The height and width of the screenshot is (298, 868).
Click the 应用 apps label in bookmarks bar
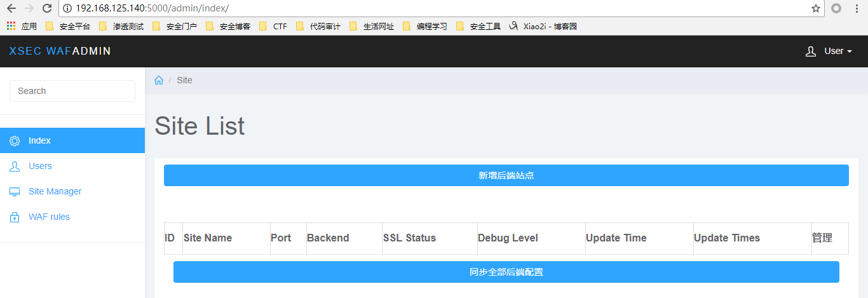(x=29, y=26)
